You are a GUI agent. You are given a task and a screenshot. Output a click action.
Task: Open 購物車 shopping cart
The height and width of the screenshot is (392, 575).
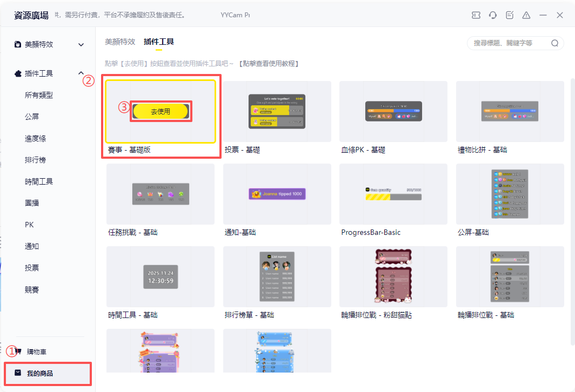tap(37, 352)
